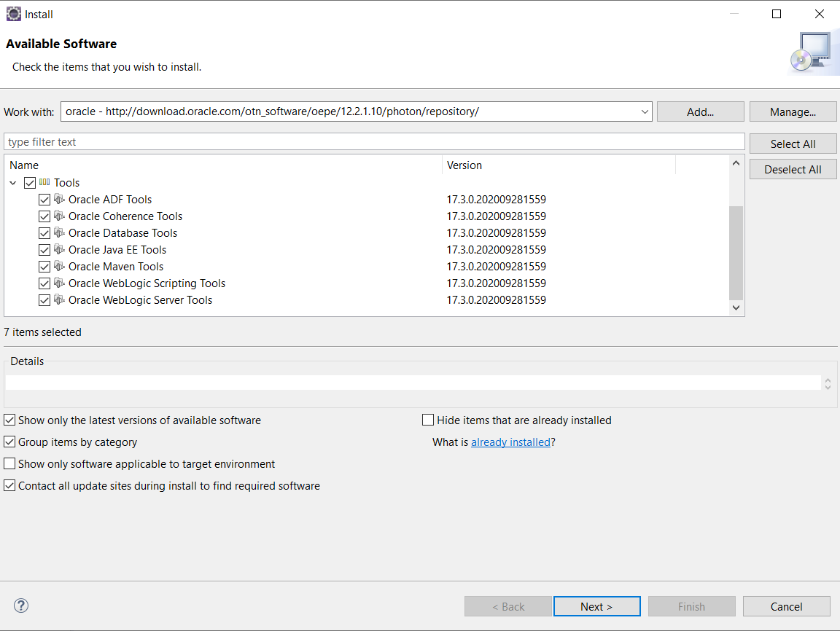This screenshot has height=631, width=840.
Task: Select the Oracle Java EE Tools row label
Action: coord(117,250)
